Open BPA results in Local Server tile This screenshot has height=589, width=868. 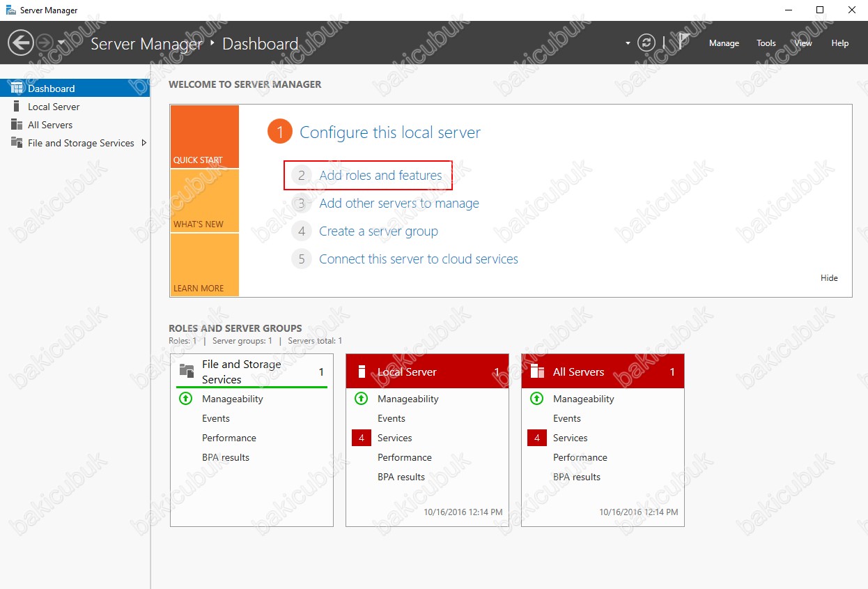(401, 477)
